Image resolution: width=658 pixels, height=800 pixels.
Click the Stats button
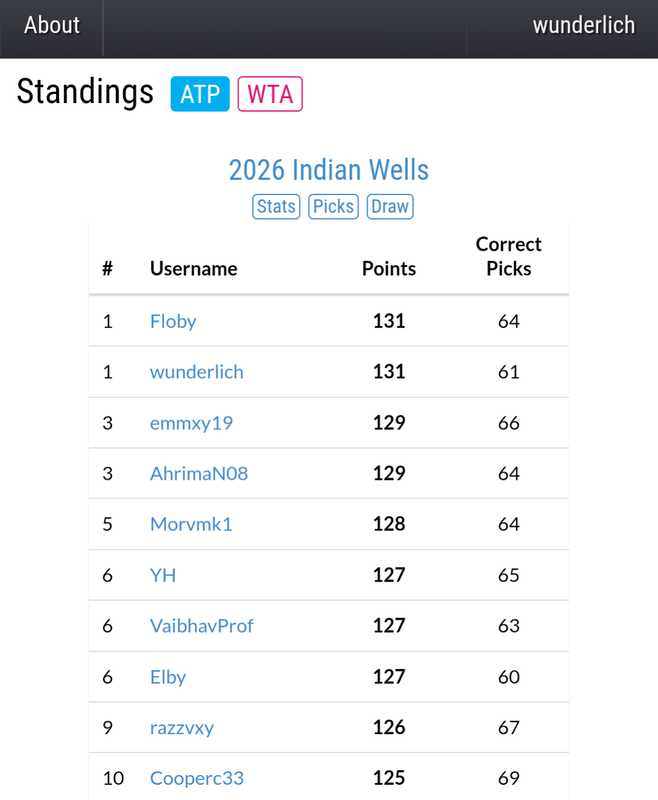pos(276,206)
